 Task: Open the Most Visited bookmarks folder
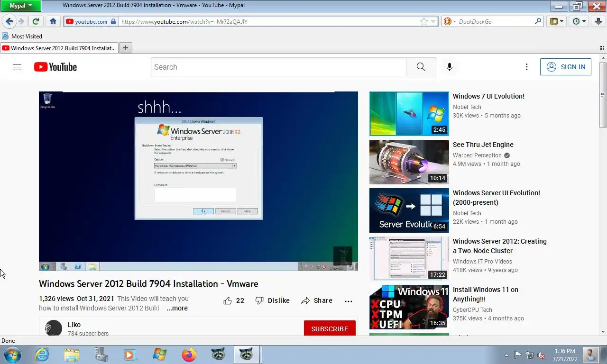click(x=22, y=36)
